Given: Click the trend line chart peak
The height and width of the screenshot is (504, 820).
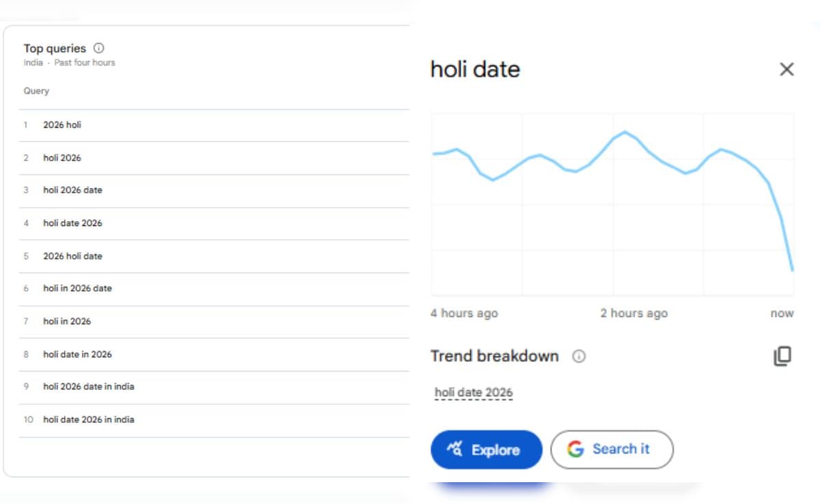Looking at the screenshot, I should tap(625, 131).
